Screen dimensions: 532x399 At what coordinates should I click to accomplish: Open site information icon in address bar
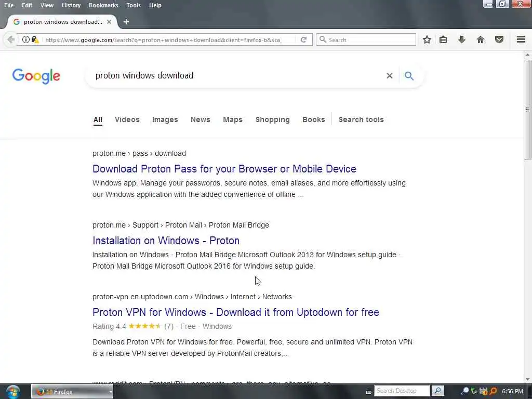(26, 39)
